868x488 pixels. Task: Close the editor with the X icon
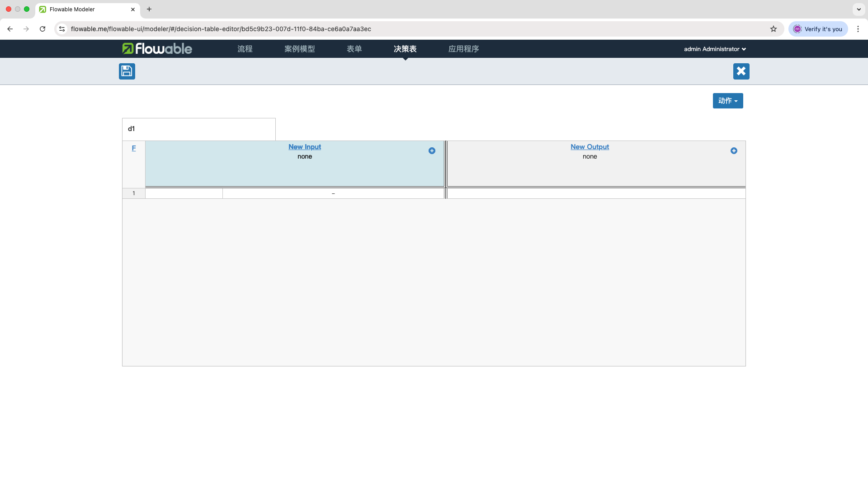(741, 71)
